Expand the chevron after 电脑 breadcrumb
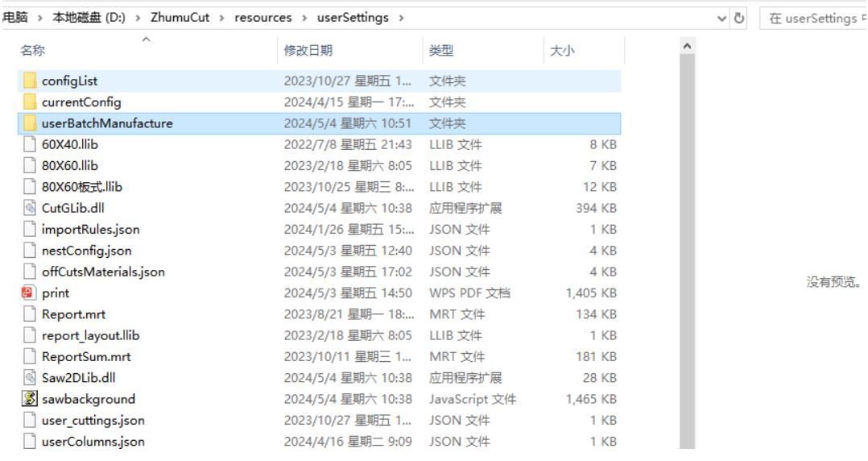 point(40,18)
